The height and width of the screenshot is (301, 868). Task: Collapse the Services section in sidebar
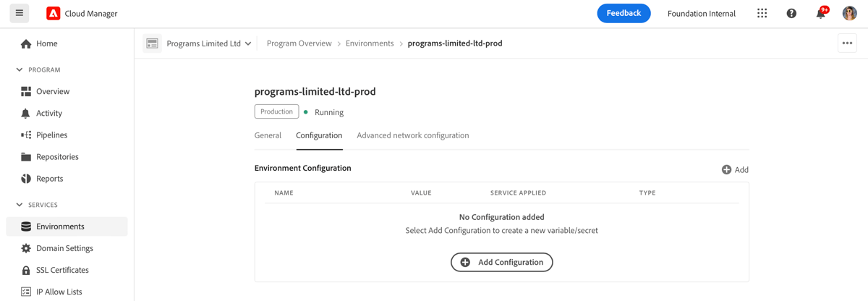click(x=20, y=205)
